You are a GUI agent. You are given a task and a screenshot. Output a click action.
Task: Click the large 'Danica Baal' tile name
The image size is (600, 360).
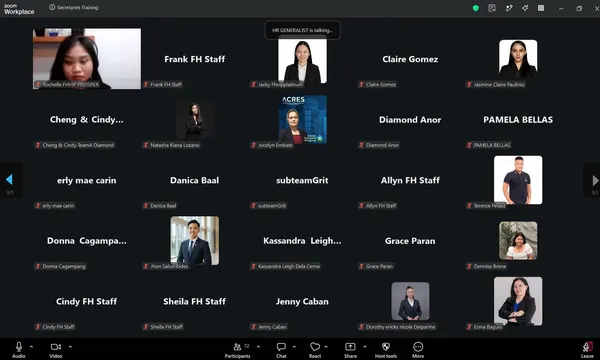pyautogui.click(x=194, y=180)
